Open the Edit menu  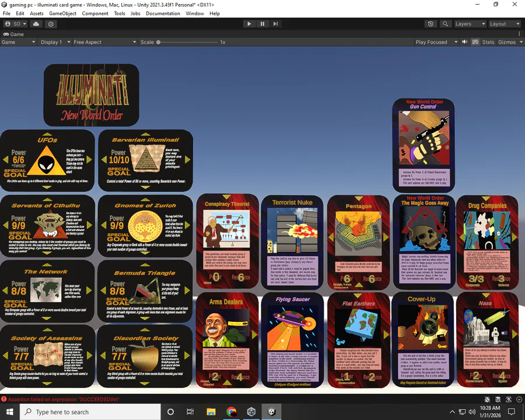(x=20, y=13)
